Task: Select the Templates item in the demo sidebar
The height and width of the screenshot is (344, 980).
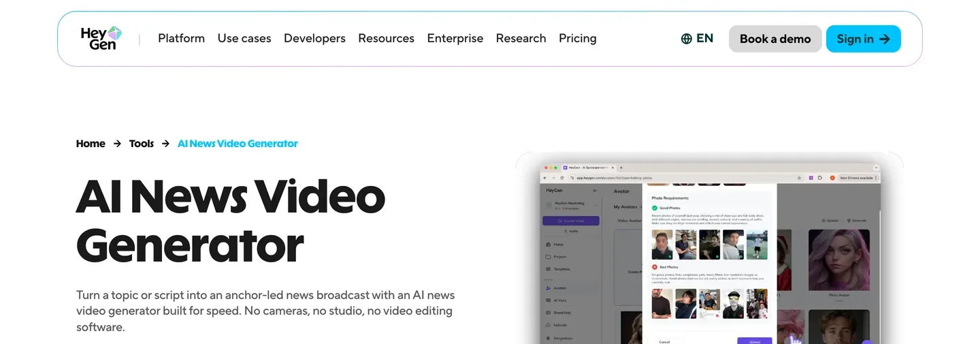Action: coord(561,269)
